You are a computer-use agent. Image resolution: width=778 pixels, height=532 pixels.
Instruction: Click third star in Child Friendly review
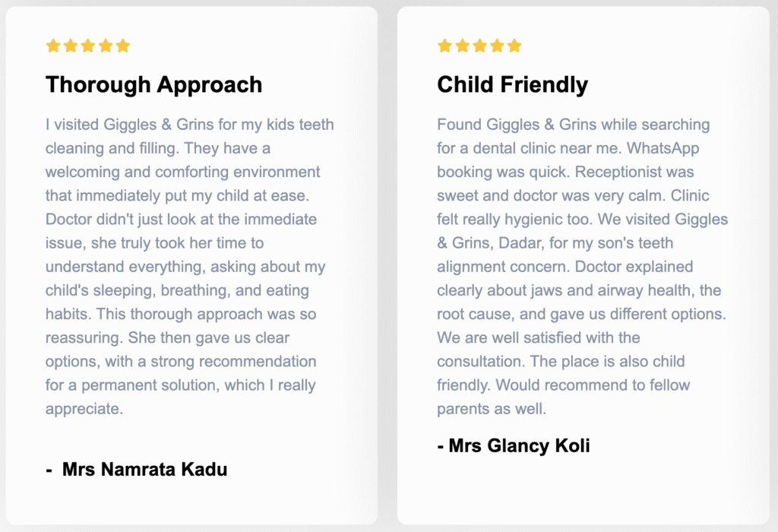tap(479, 46)
